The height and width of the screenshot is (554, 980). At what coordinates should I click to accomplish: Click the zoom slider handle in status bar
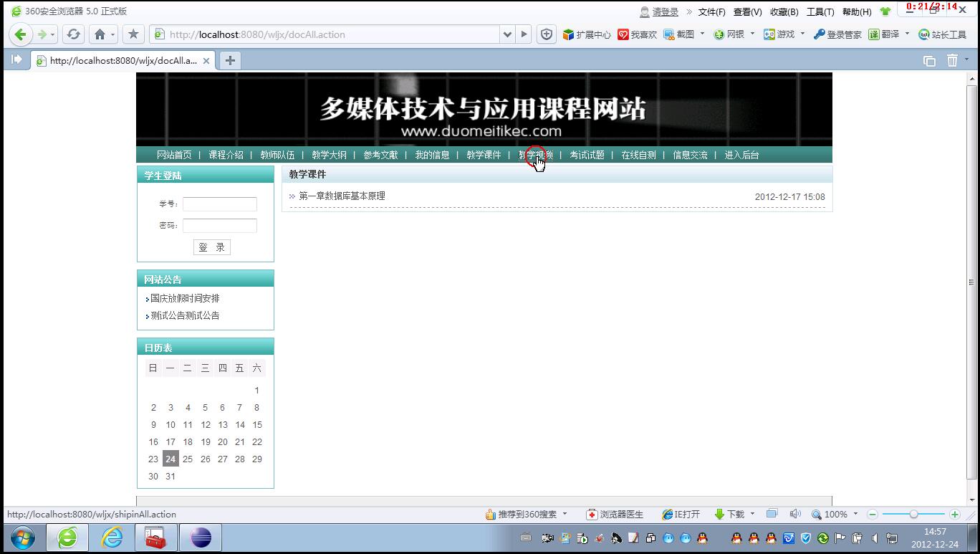(913, 514)
